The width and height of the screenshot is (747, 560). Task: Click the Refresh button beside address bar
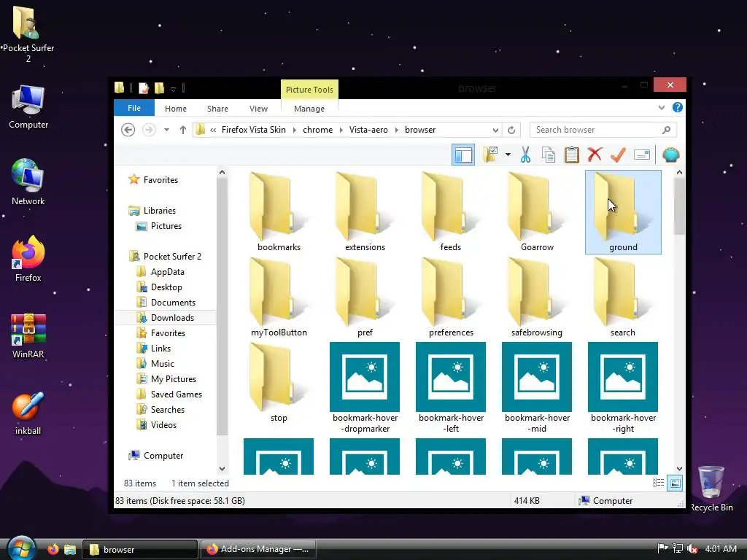[x=511, y=130]
